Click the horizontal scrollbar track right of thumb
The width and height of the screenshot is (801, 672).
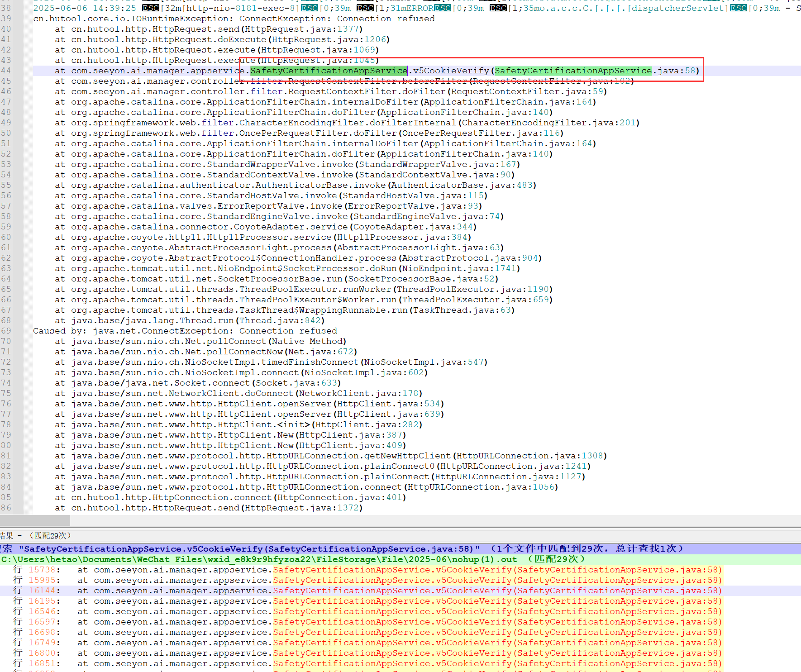click(x=407, y=520)
